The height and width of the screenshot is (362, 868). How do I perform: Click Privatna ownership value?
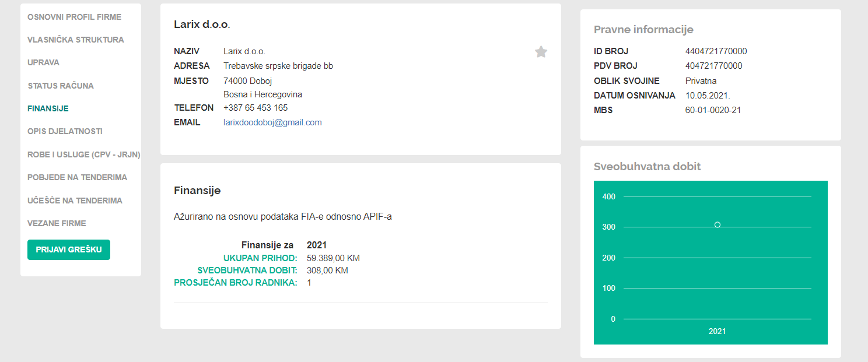click(701, 80)
